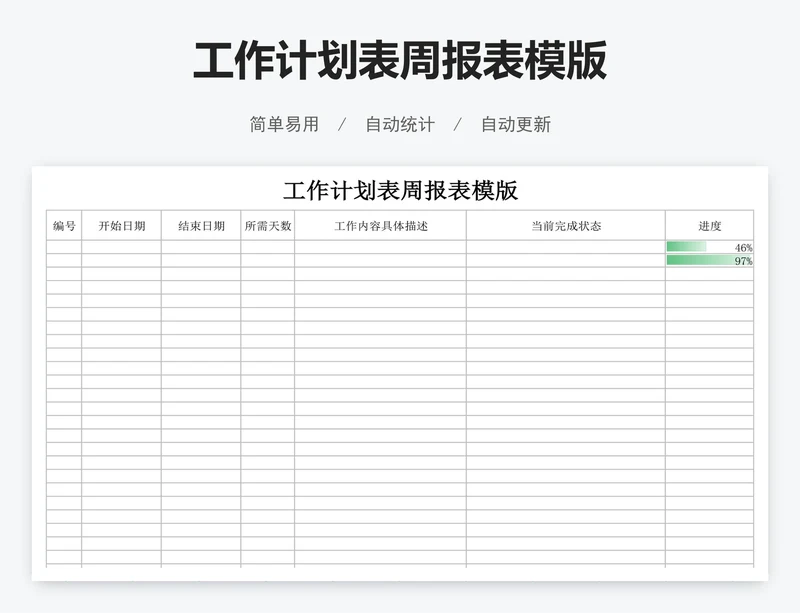Select the 开始日期 column header
Image resolution: width=800 pixels, height=613 pixels.
pyautogui.click(x=121, y=226)
